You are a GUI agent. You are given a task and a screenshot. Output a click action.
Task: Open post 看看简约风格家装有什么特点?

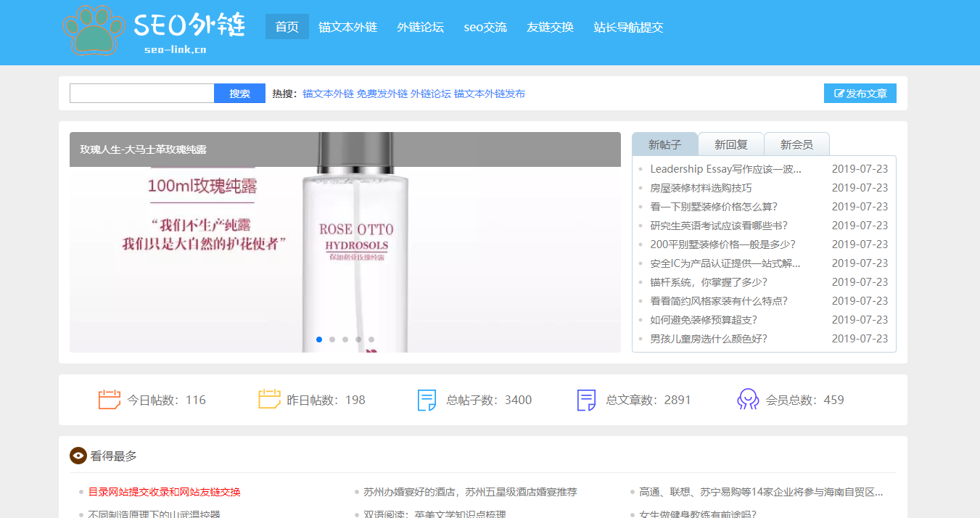(719, 301)
